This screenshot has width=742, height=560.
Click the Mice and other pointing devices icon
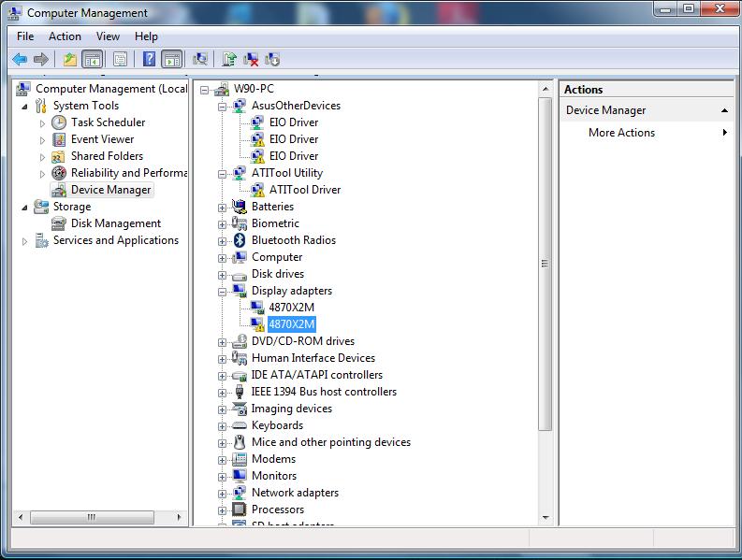(240, 442)
